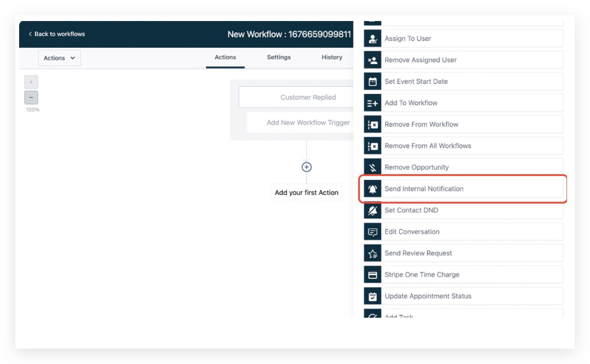Click the Assign To User person icon
590x364 pixels.
(x=372, y=39)
